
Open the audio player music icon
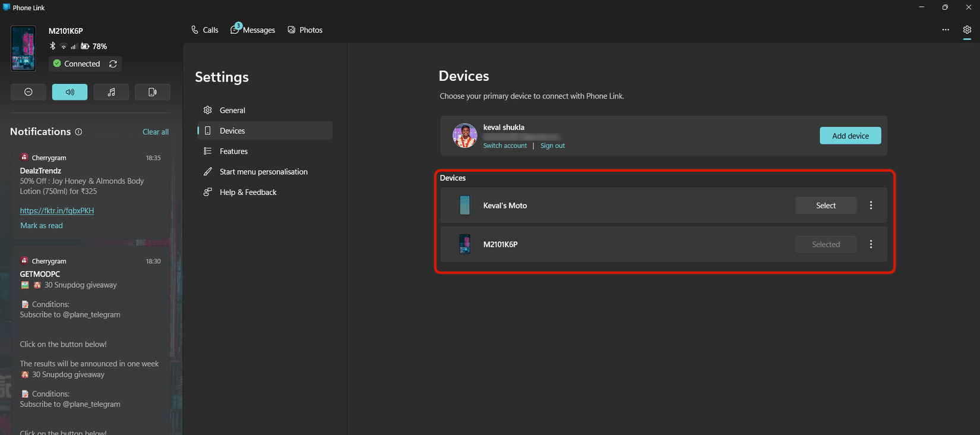tap(111, 92)
